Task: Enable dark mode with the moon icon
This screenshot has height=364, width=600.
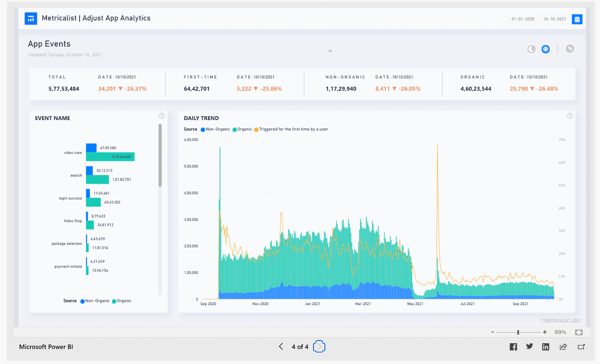Action: tap(531, 49)
